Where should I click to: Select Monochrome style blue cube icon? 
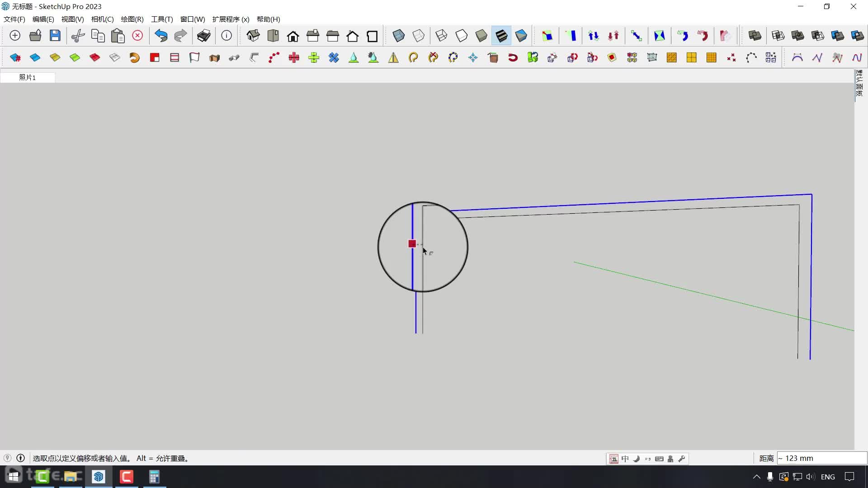[x=521, y=36]
